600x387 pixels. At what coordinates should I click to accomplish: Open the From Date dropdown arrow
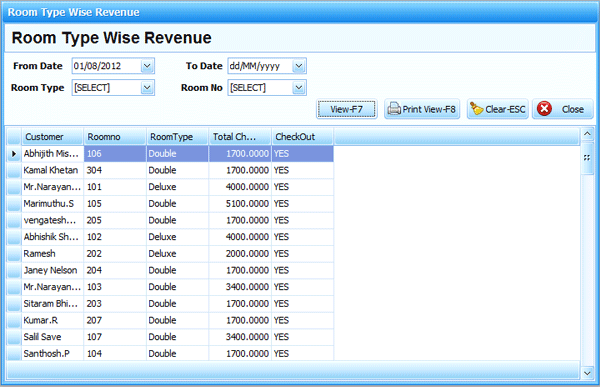pos(147,66)
